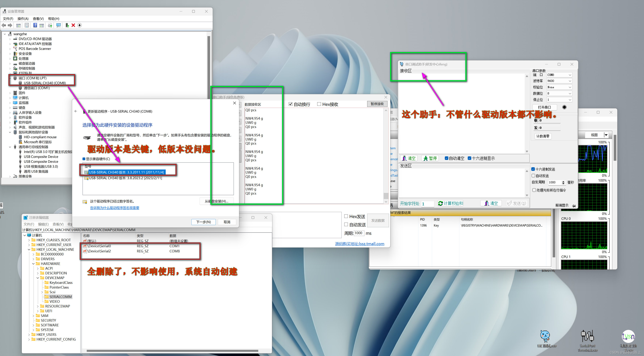Toggle the 十六进制显示 checkbox
Viewport: 644px width, 356px height.
(x=470, y=158)
